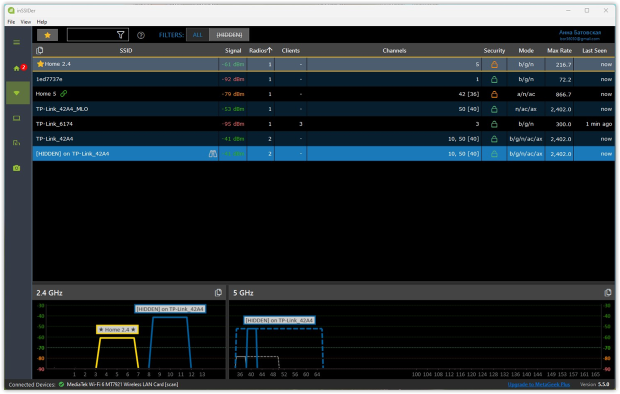Select the TP-Link_42A4_MLO network row

[x=323, y=109]
